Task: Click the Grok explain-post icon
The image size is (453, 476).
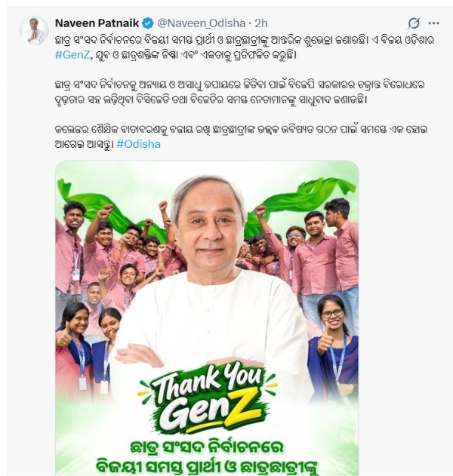Action: 414,23
